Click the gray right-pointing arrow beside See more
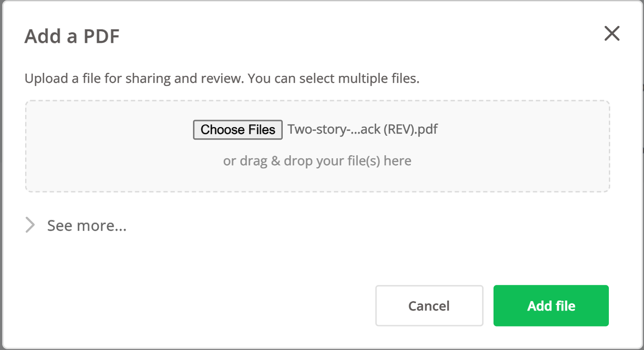Screen dimensions: 644x350 click(30, 226)
